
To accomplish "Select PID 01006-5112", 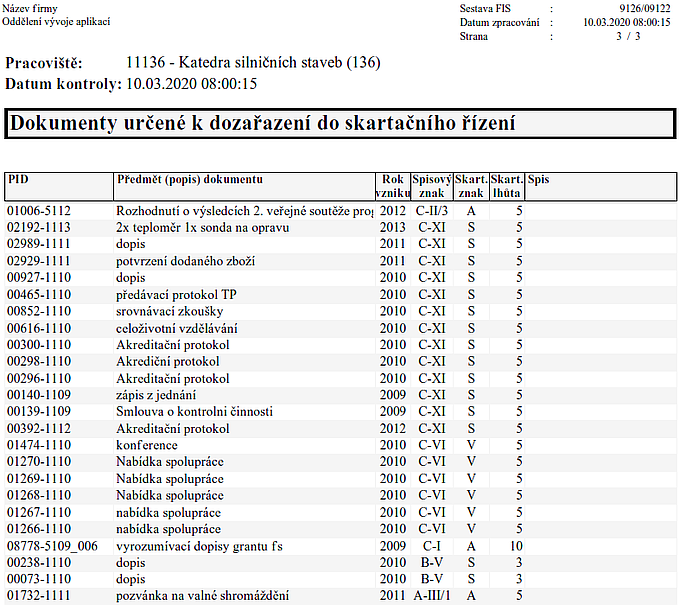I will tap(39, 211).
